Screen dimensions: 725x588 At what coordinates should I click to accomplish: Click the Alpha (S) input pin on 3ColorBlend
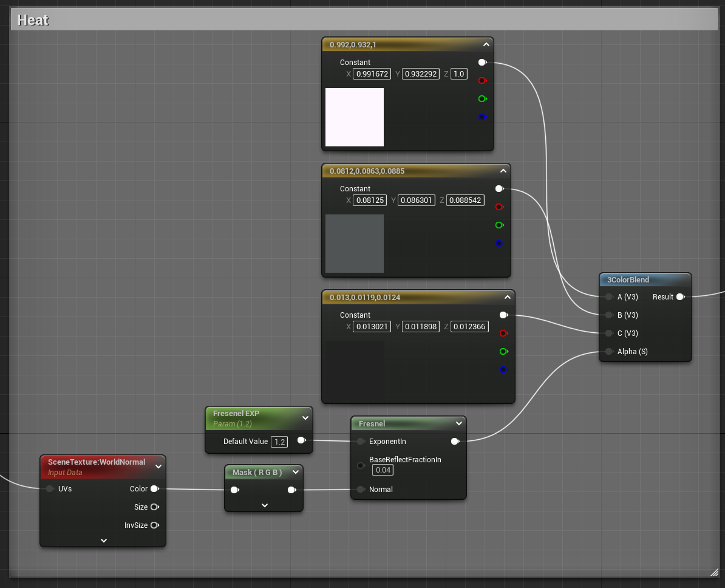point(609,352)
